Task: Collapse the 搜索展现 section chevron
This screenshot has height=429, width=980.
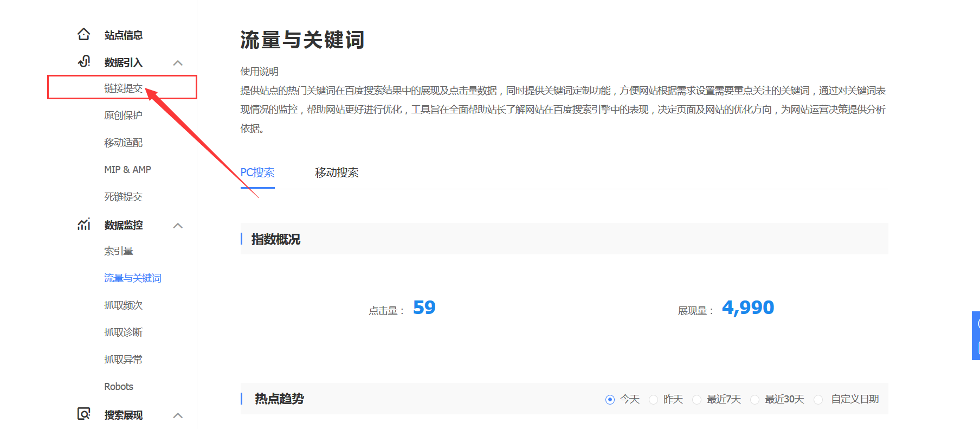Action: [x=178, y=415]
